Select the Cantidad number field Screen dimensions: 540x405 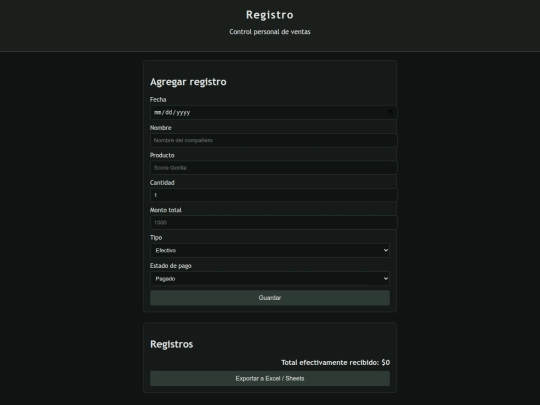[273, 195]
